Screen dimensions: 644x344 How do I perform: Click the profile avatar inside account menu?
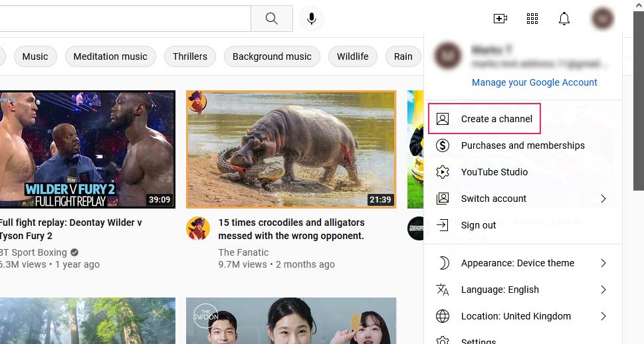click(x=447, y=55)
